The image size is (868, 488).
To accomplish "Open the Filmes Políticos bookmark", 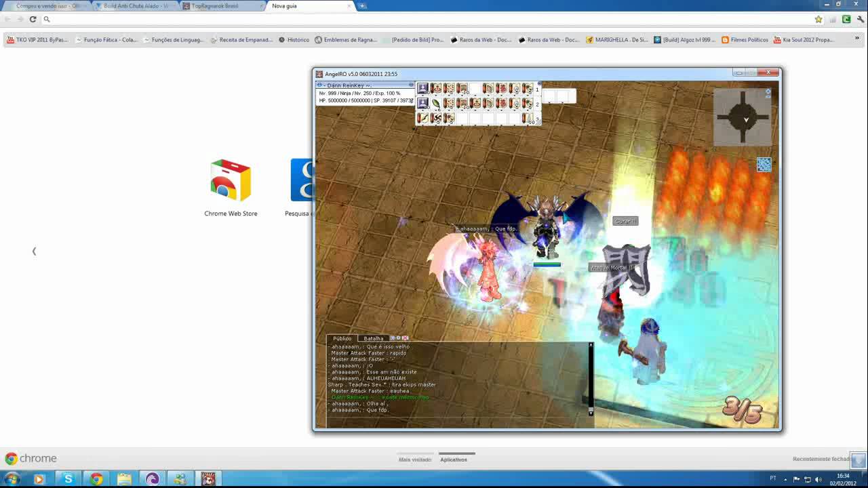I will 745,40.
